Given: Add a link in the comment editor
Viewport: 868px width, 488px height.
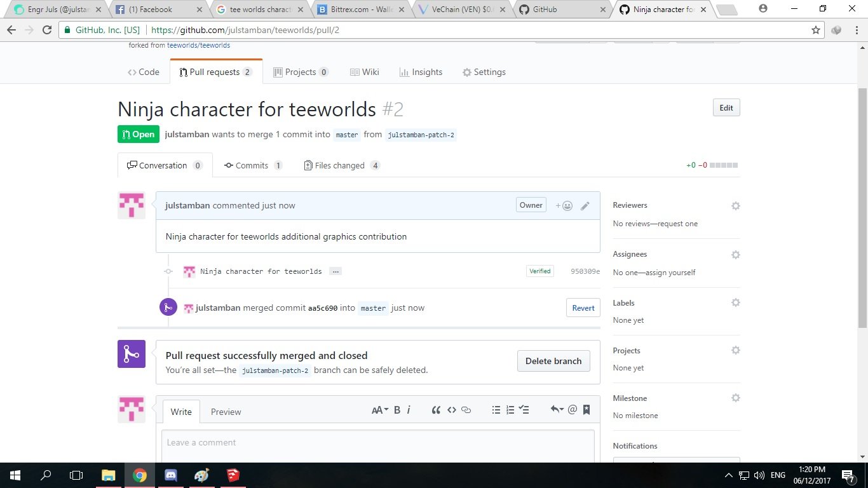Looking at the screenshot, I should coord(466,410).
